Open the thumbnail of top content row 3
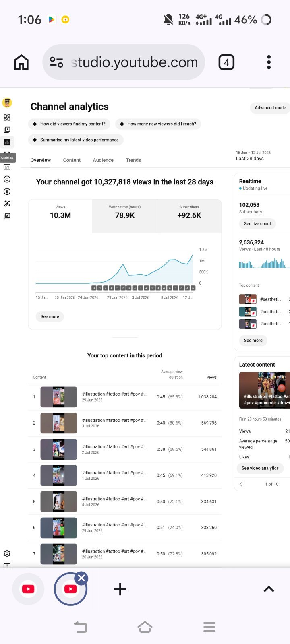Screen dimensions: 290x644 [x=59, y=449]
